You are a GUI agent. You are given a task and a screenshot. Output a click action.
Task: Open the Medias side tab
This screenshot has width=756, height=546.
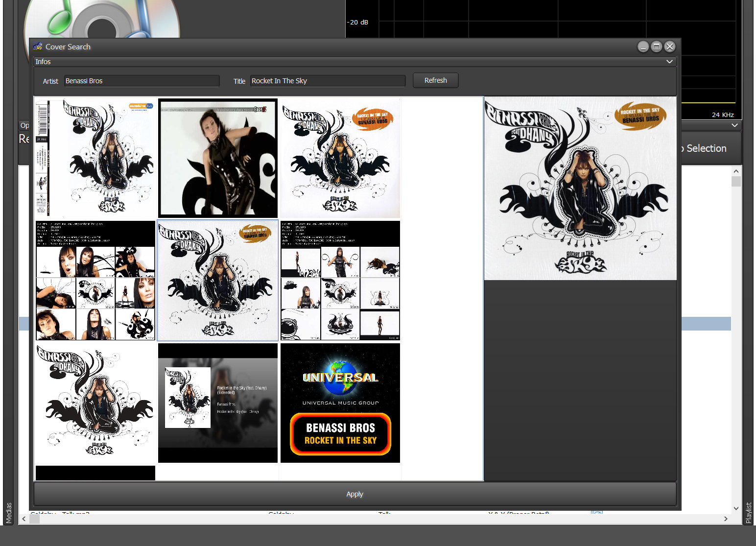(8, 513)
